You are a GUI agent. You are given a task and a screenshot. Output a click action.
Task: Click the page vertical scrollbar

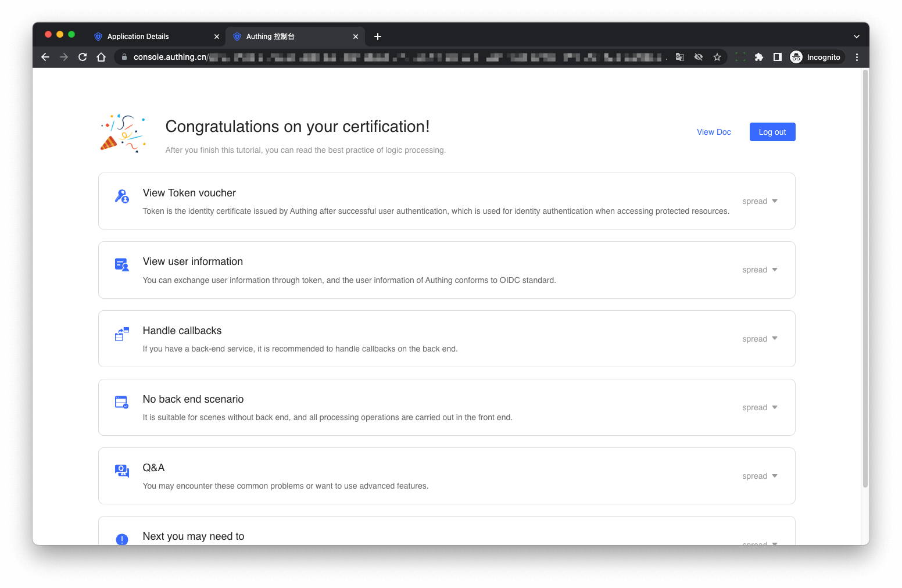[865, 279]
